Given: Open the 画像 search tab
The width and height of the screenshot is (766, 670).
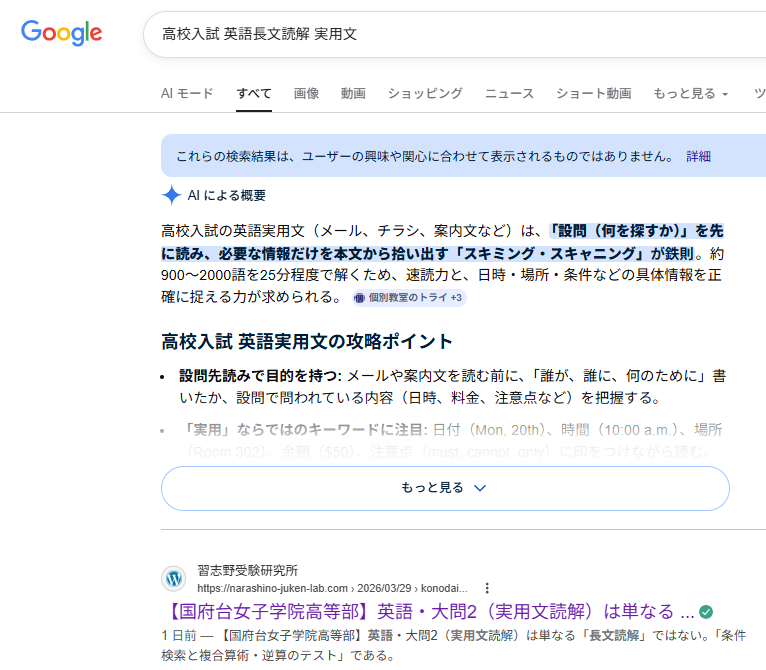Looking at the screenshot, I should tap(306, 94).
